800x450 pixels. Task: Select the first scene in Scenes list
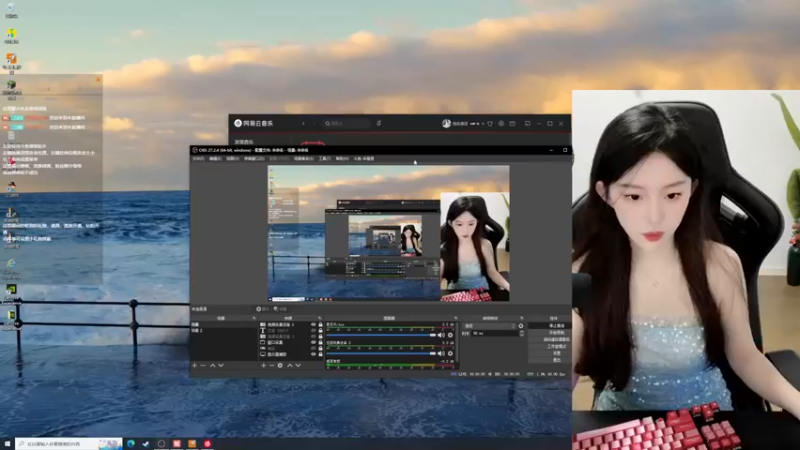[223, 324]
